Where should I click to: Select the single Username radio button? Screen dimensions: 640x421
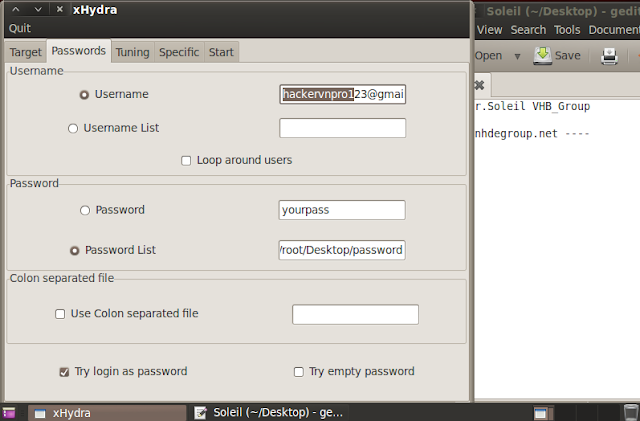point(84,95)
